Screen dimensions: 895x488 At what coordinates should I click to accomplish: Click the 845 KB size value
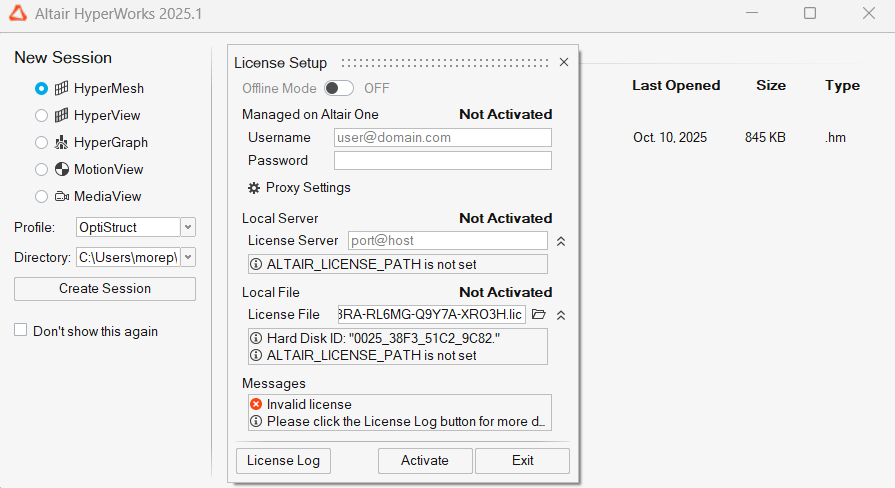coord(765,138)
